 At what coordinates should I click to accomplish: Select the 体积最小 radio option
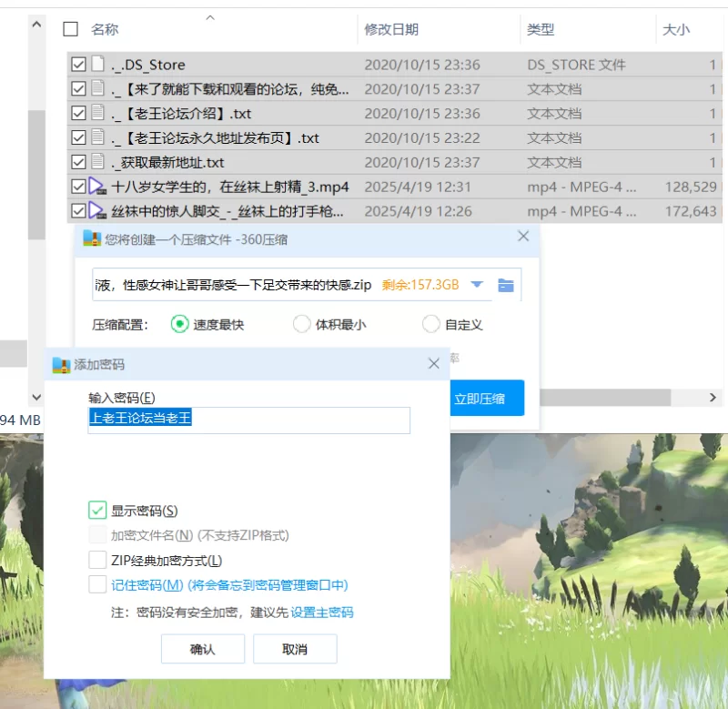pos(301,324)
